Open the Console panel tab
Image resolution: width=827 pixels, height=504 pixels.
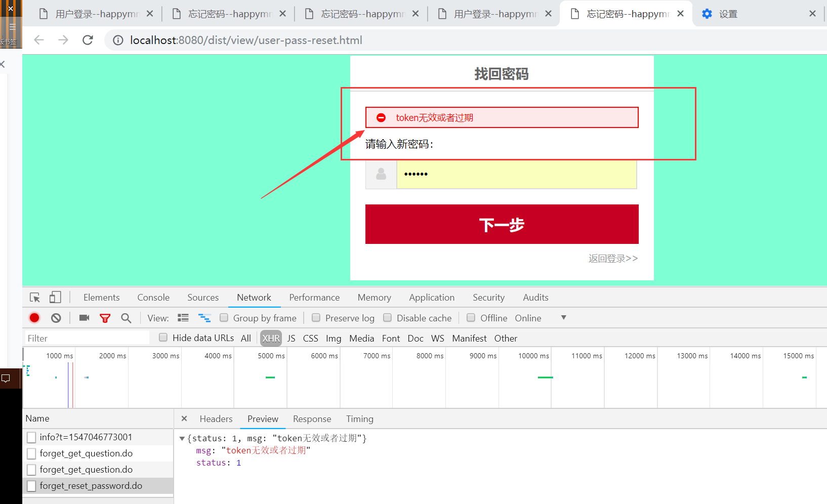point(153,298)
